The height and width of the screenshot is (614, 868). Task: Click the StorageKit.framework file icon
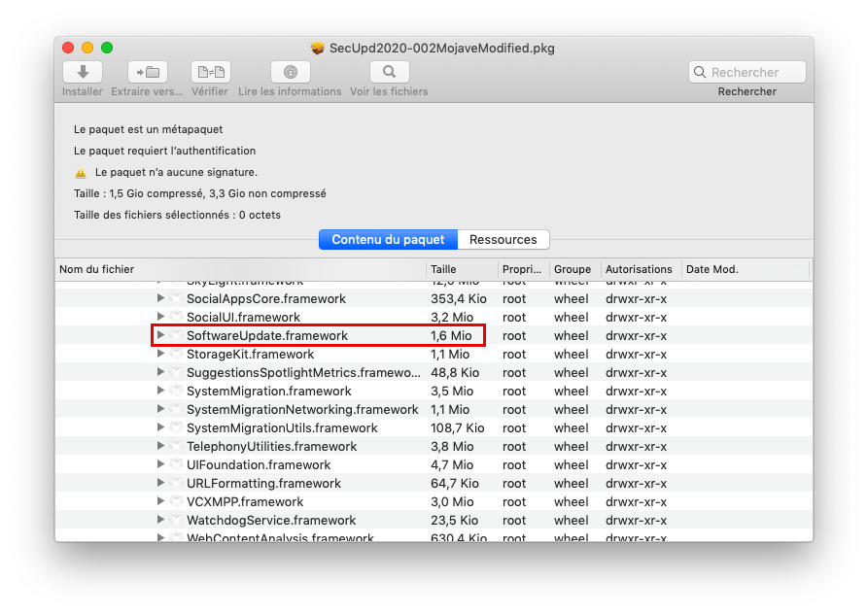tap(176, 354)
